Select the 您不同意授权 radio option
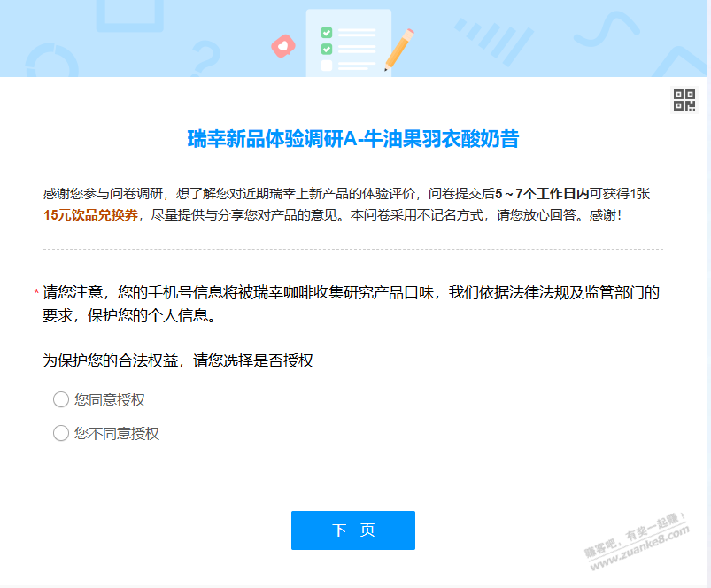Viewport: 711px width, 588px height. point(61,433)
